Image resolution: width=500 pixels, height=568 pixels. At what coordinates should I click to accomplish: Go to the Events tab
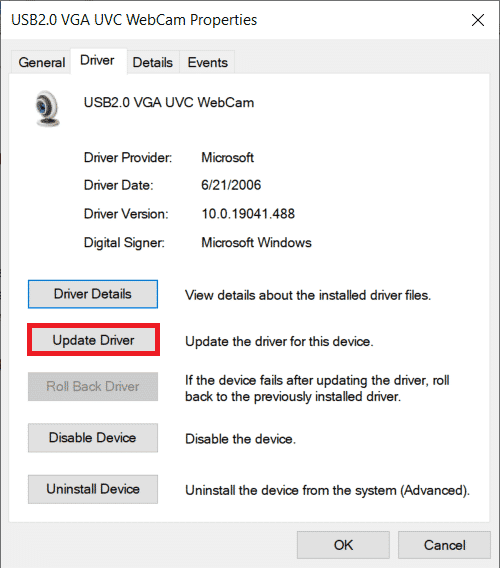tap(208, 63)
